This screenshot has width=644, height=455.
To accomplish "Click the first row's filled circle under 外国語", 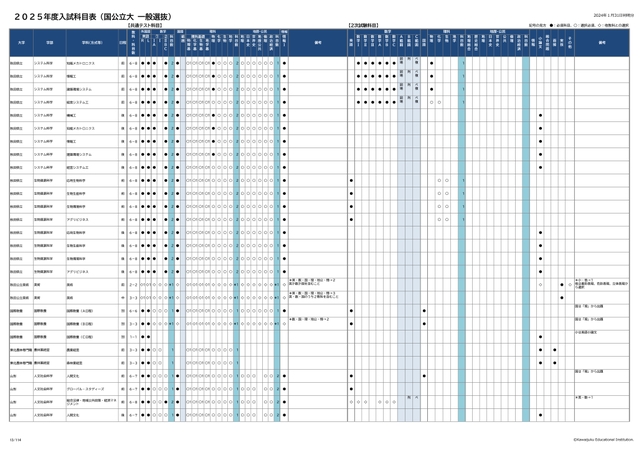I will click(143, 62).
